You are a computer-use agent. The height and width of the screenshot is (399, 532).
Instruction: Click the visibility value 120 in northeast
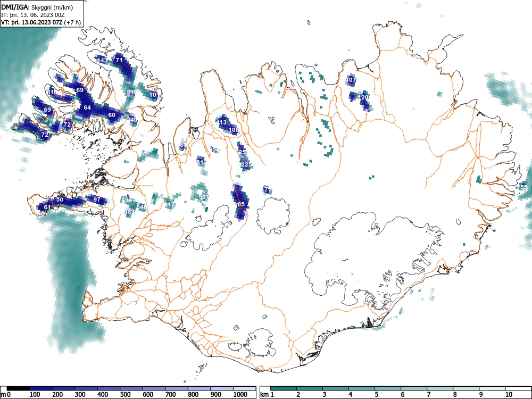point(363,97)
